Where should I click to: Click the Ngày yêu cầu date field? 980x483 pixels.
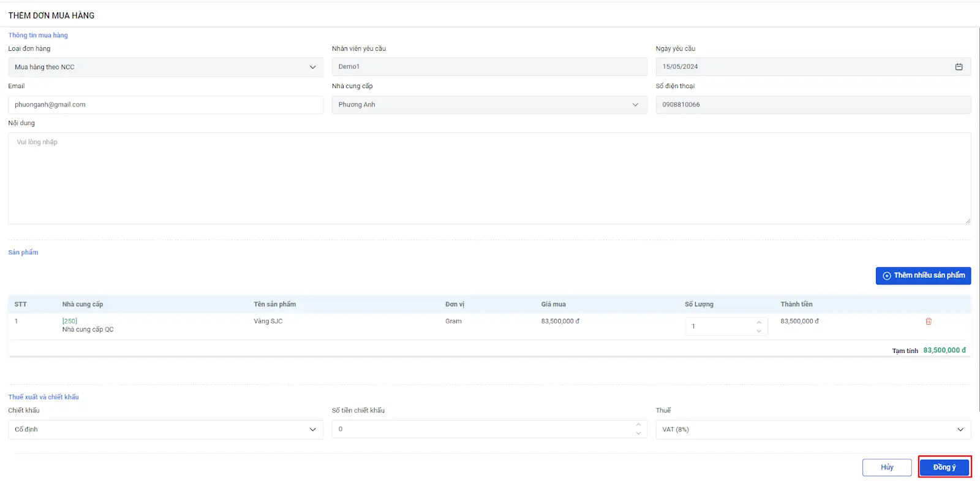tap(813, 67)
